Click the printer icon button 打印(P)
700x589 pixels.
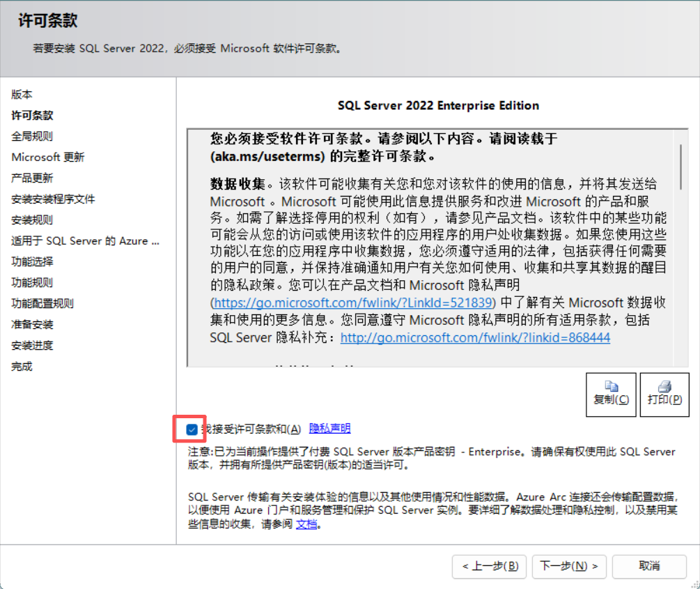(664, 395)
